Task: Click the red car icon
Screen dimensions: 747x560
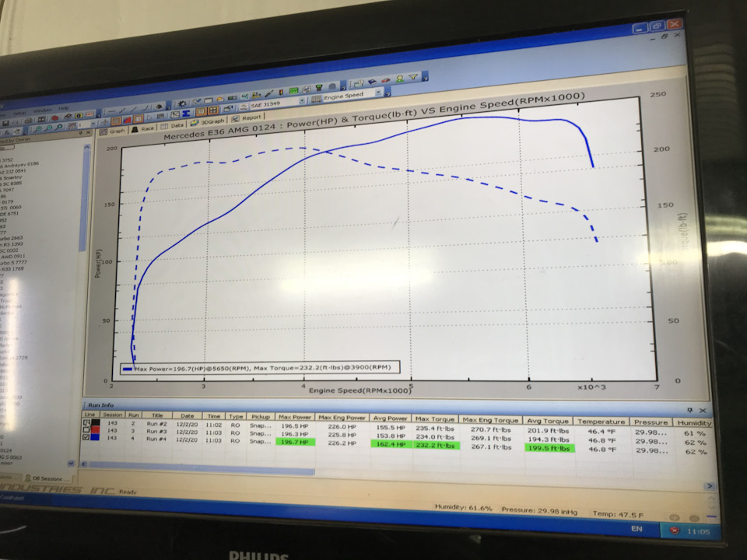Action: pyautogui.click(x=385, y=80)
